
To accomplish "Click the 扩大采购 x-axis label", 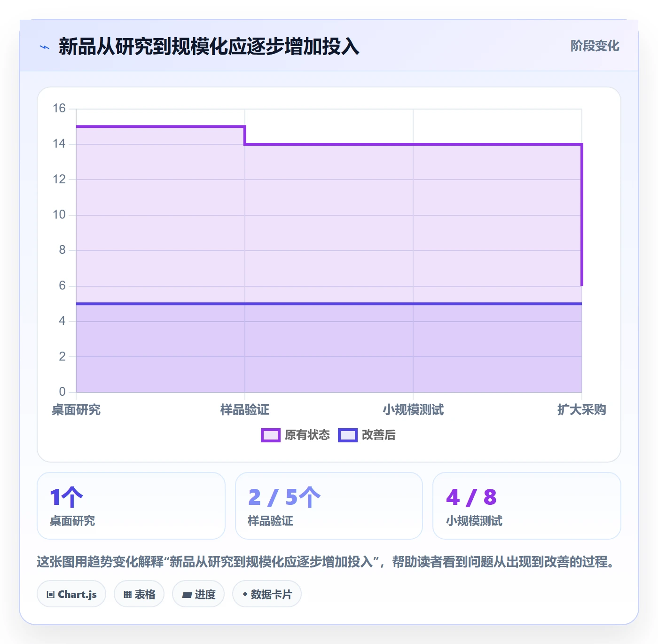I will click(582, 410).
